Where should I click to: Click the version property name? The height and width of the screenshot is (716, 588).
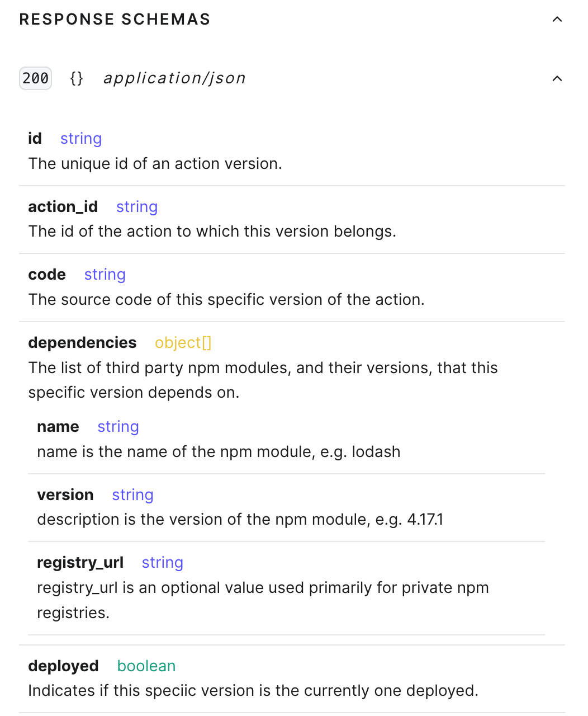[65, 495]
